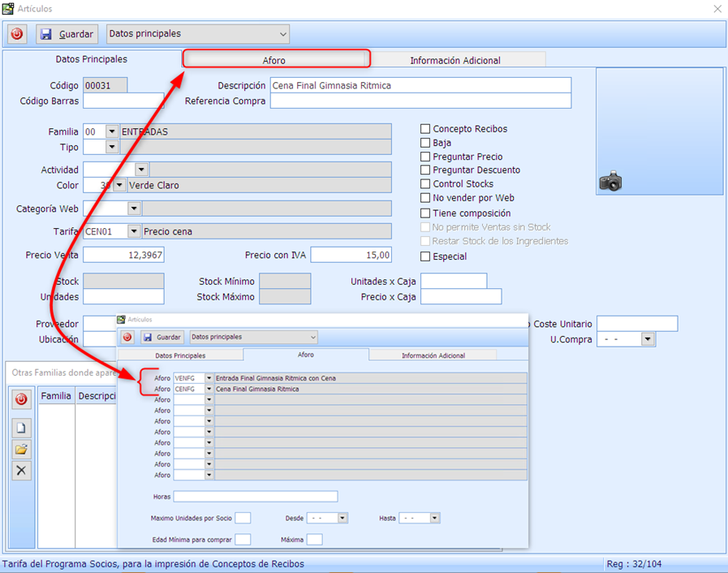Open the Información Adicional tab
This screenshot has width=728, height=573.
click(454, 60)
